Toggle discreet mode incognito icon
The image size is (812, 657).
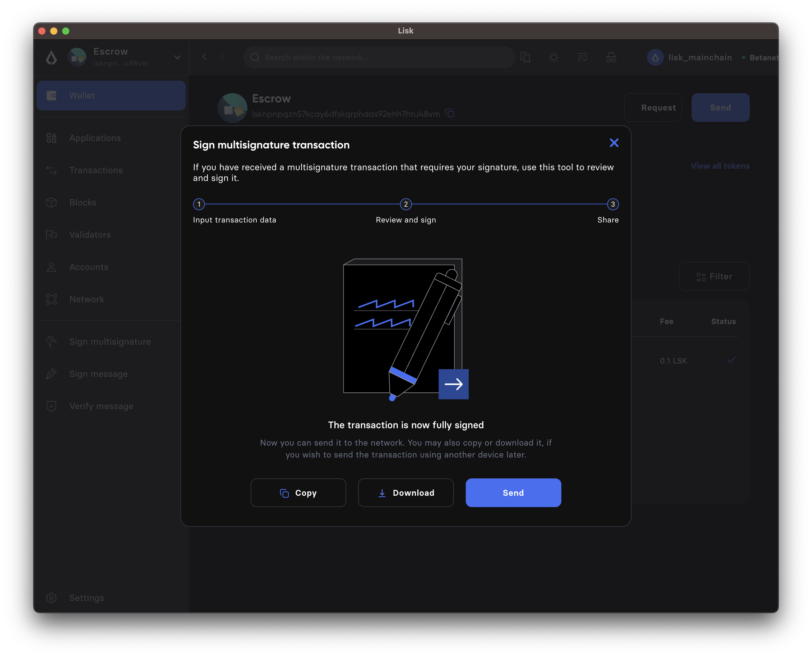(x=611, y=57)
